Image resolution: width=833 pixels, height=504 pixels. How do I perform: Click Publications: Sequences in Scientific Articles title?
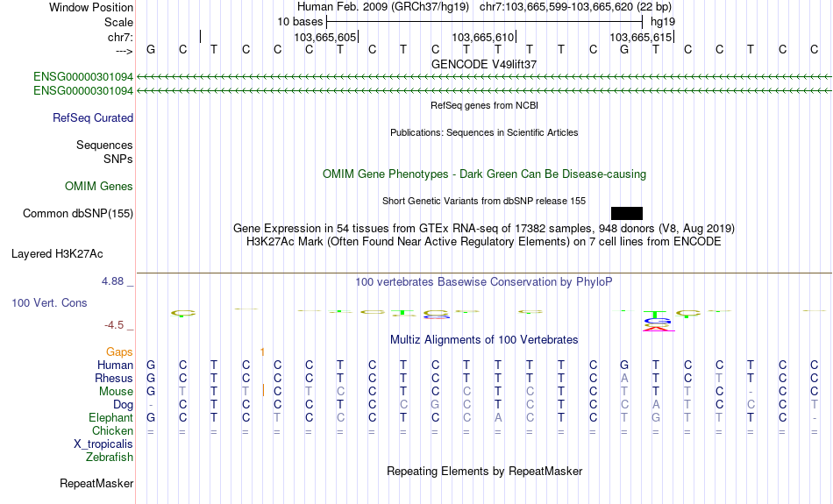coord(484,132)
